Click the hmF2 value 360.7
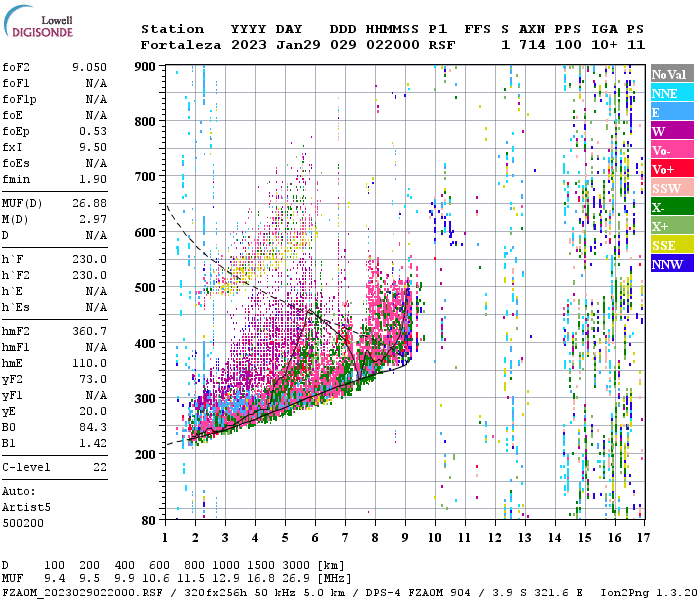Viewport: 700px width, 600px height. click(x=89, y=332)
